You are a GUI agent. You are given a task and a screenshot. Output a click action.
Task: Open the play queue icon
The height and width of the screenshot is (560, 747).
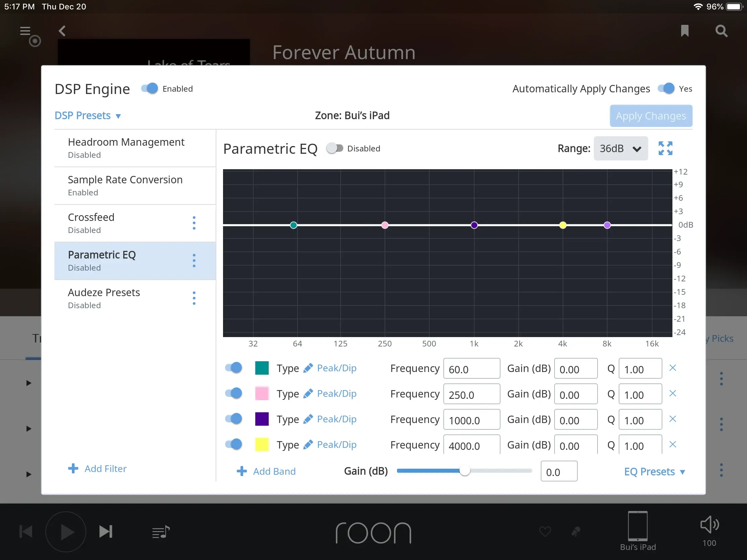tap(161, 532)
